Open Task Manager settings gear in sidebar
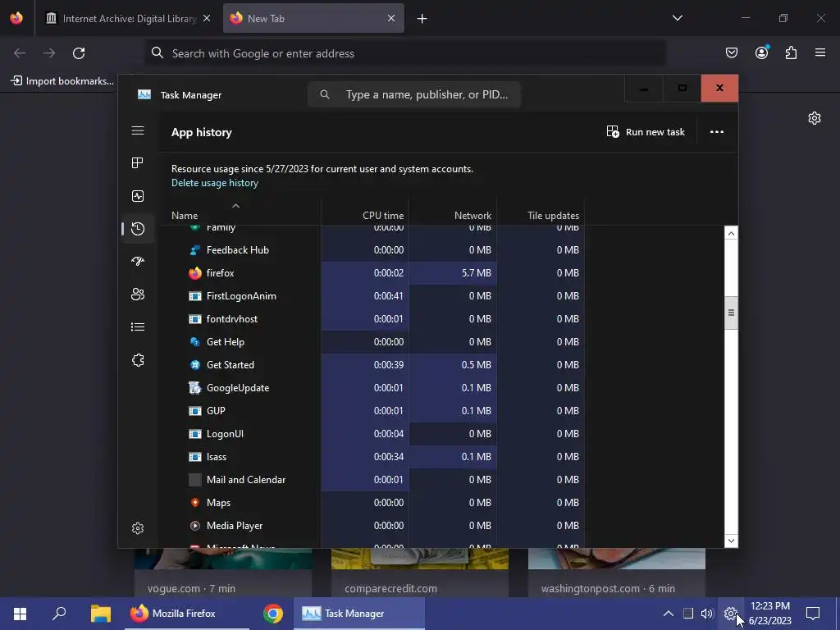 pos(138,528)
